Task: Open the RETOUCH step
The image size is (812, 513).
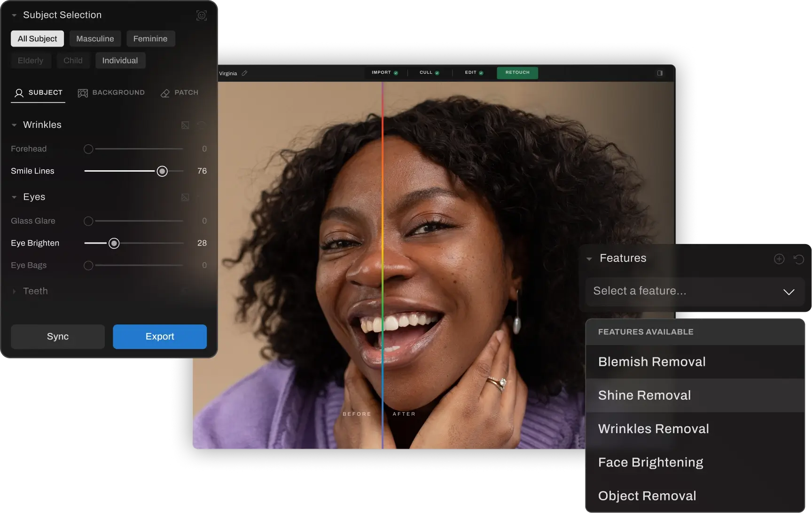Action: pos(517,72)
